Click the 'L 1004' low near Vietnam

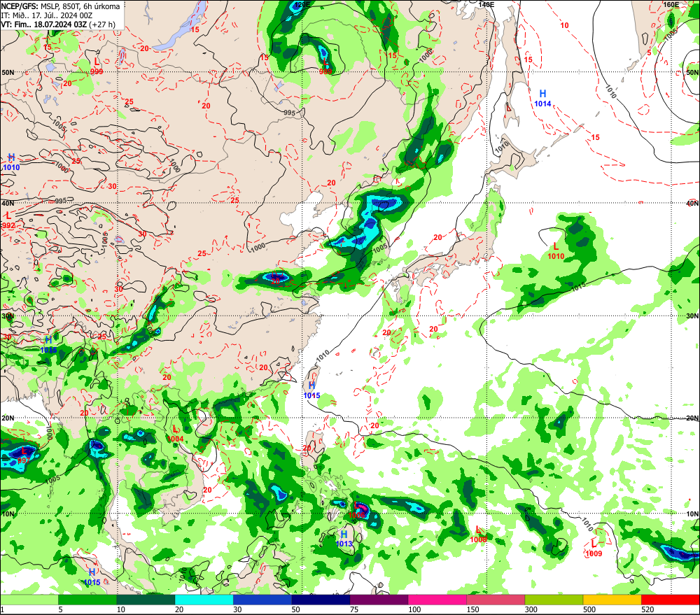(176, 434)
